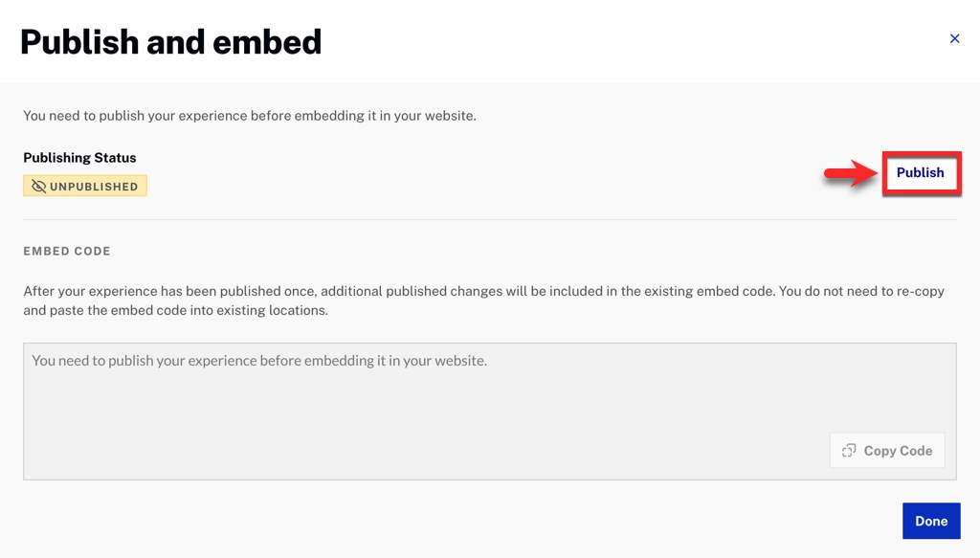Viewport: 980px width, 558px height.
Task: Click the UNPUBLISHED status badge text
Action: point(94,187)
